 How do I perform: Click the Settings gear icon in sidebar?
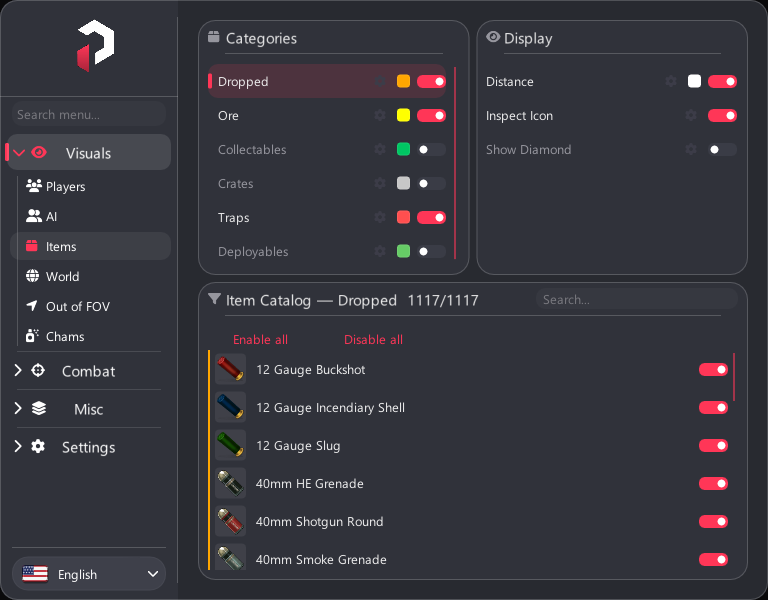(38, 447)
